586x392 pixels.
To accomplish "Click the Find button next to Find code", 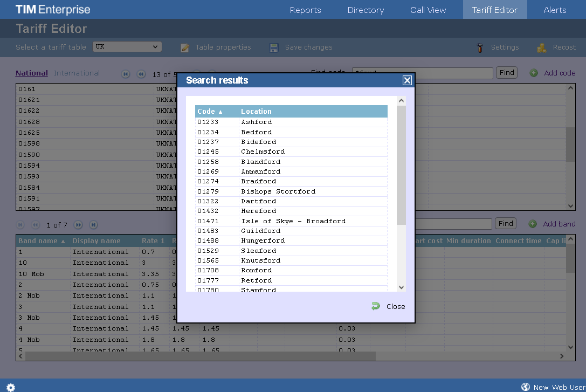I will pyautogui.click(x=506, y=72).
